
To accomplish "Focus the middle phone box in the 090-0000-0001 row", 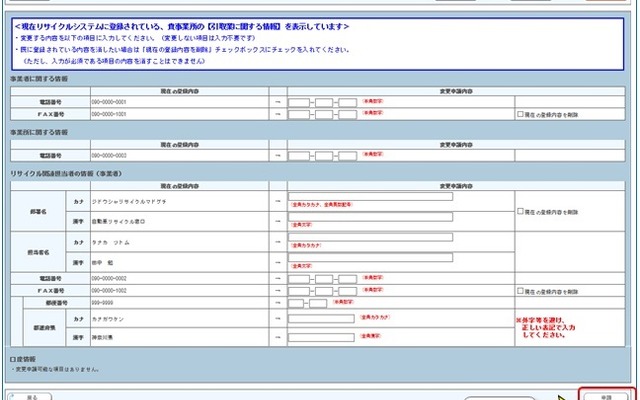I will click(324, 102).
